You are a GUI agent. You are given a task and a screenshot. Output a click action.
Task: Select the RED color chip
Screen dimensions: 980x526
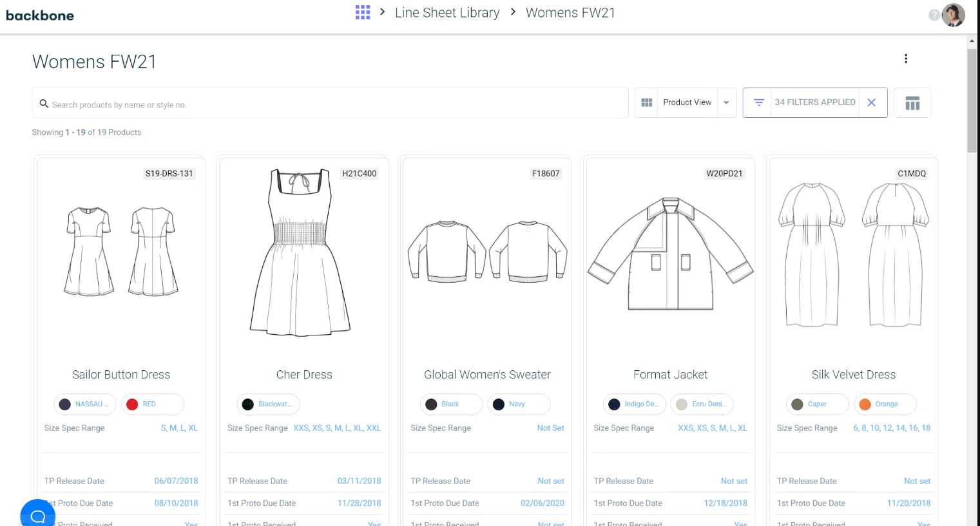153,404
